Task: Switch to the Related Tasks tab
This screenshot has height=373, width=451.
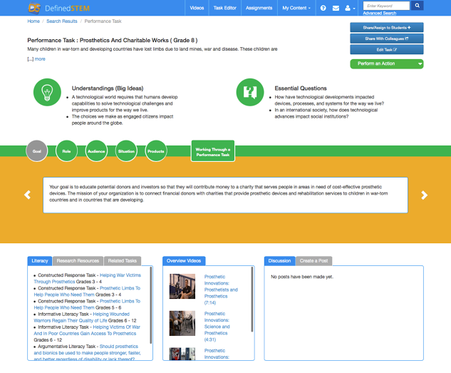Action: 122,261
